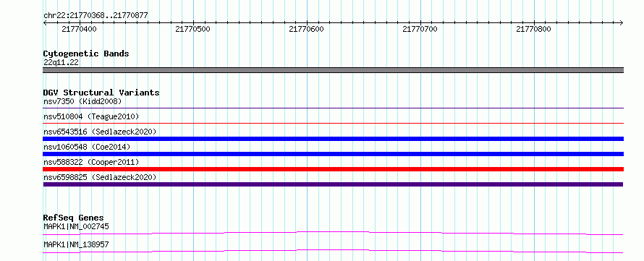644x261 pixels.
Task: Click ruler position 21770700
Action: click(420, 29)
